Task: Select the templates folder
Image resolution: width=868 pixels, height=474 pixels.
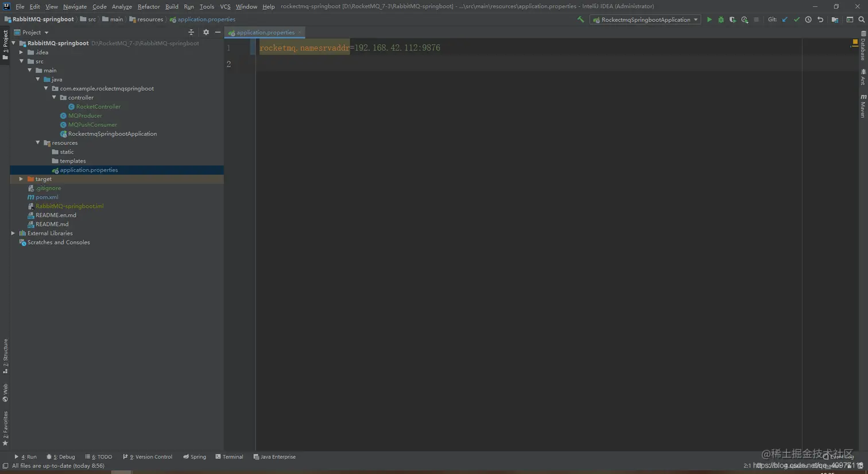Action: tap(72, 161)
